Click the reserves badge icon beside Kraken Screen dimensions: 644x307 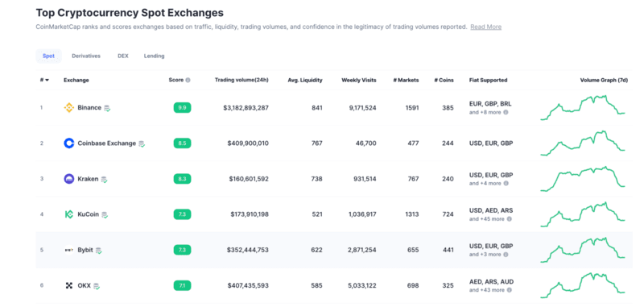click(105, 179)
